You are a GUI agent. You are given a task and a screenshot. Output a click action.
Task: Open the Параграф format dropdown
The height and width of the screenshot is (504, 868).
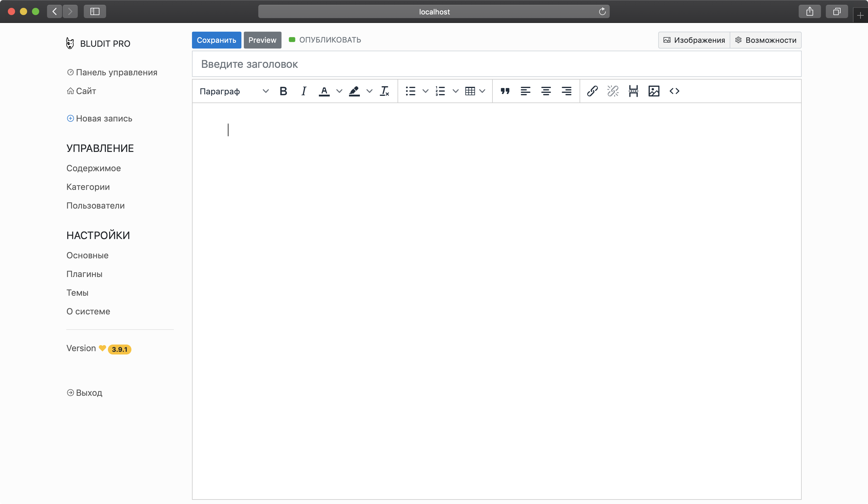234,91
